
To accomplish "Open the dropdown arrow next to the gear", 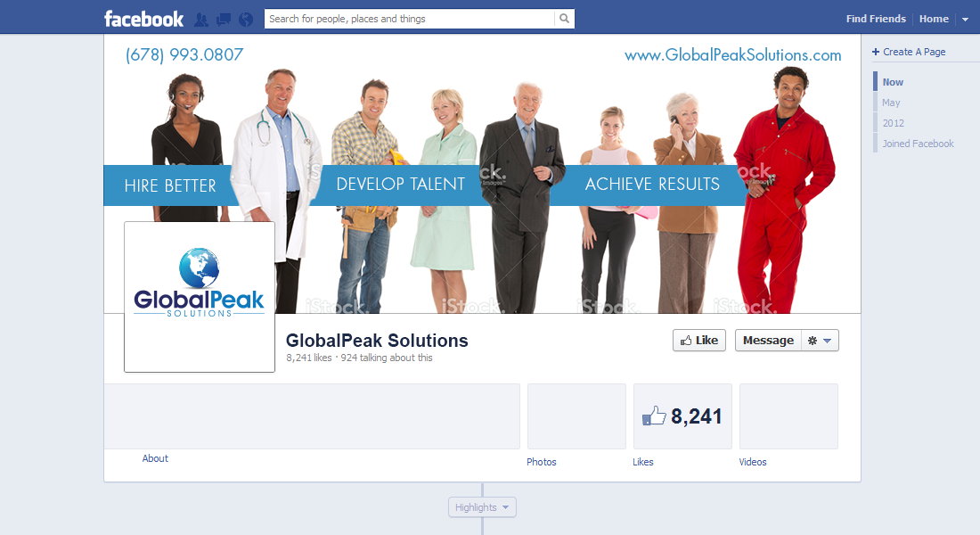I will (827, 340).
